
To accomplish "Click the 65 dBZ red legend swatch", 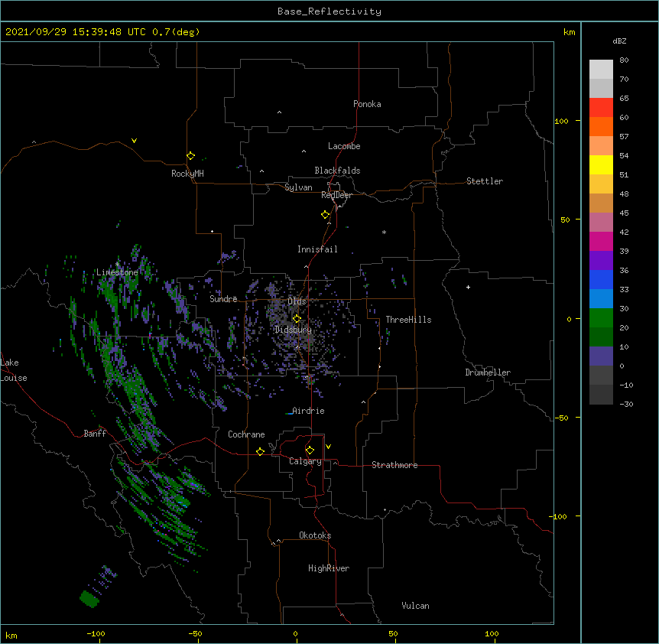I will tap(601, 108).
